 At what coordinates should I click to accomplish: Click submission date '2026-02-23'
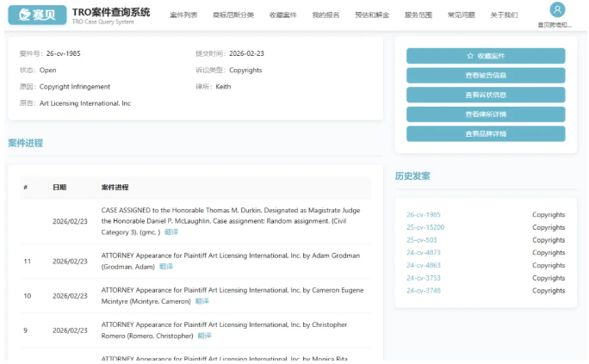pos(246,53)
